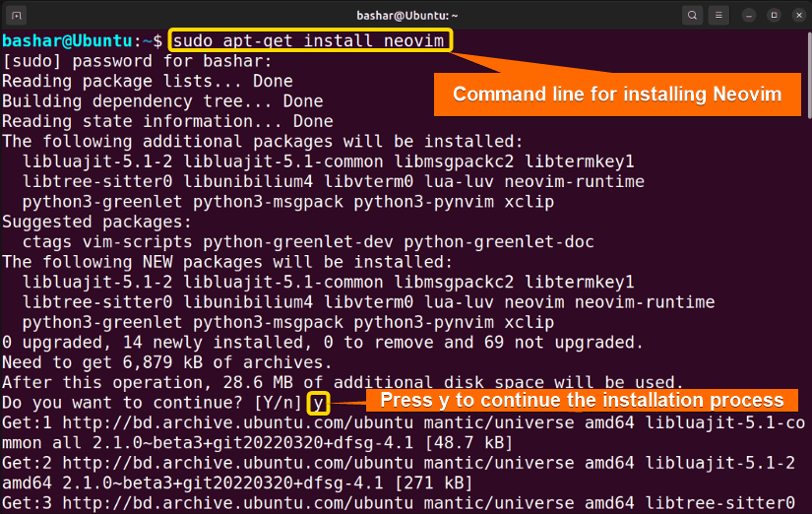The image size is (812, 514).
Task: Open the terminal search icon
Action: [692, 15]
